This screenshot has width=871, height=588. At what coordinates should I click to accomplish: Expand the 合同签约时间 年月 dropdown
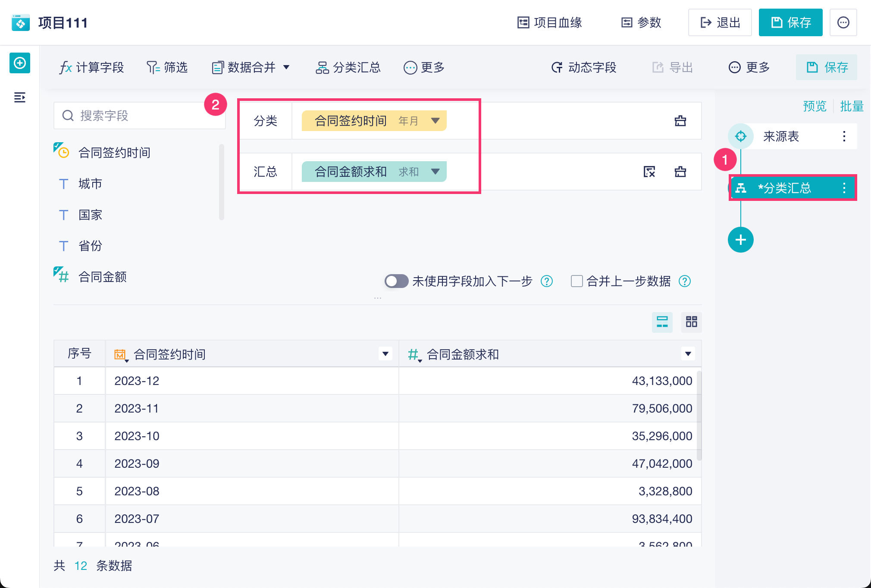[435, 121]
